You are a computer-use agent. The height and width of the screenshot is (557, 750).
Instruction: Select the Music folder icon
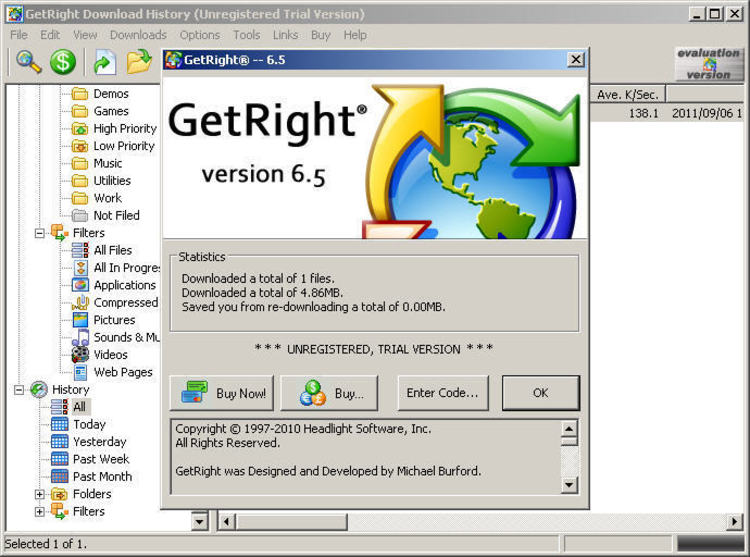[80, 164]
